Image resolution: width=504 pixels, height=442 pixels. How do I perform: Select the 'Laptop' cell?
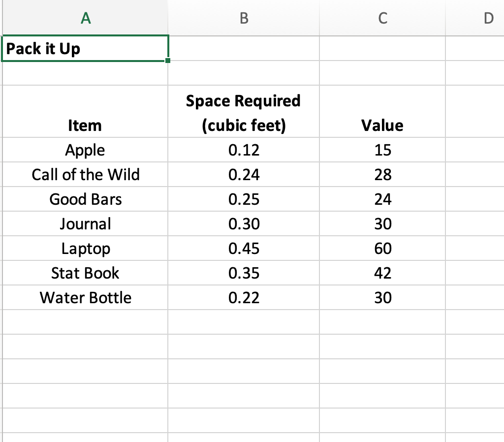(x=85, y=248)
